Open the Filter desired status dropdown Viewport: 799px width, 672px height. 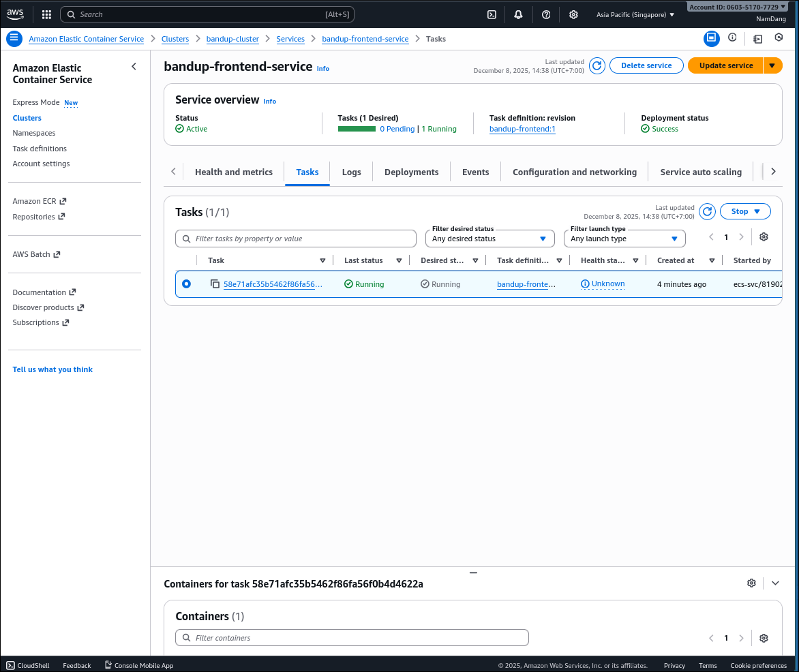click(x=489, y=239)
